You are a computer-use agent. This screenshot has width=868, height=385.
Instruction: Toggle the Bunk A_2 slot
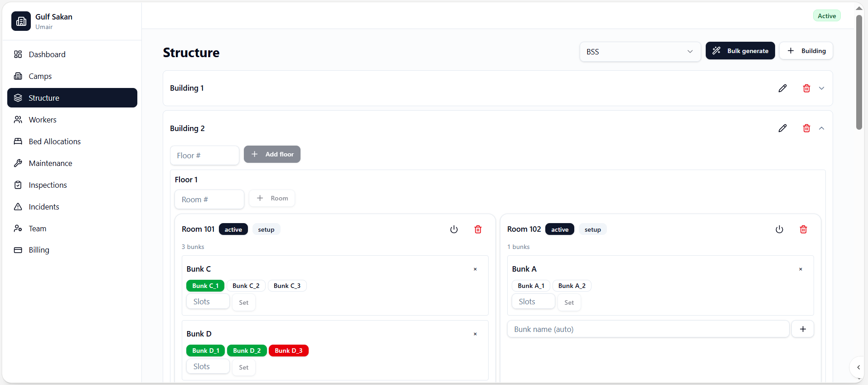(572, 286)
